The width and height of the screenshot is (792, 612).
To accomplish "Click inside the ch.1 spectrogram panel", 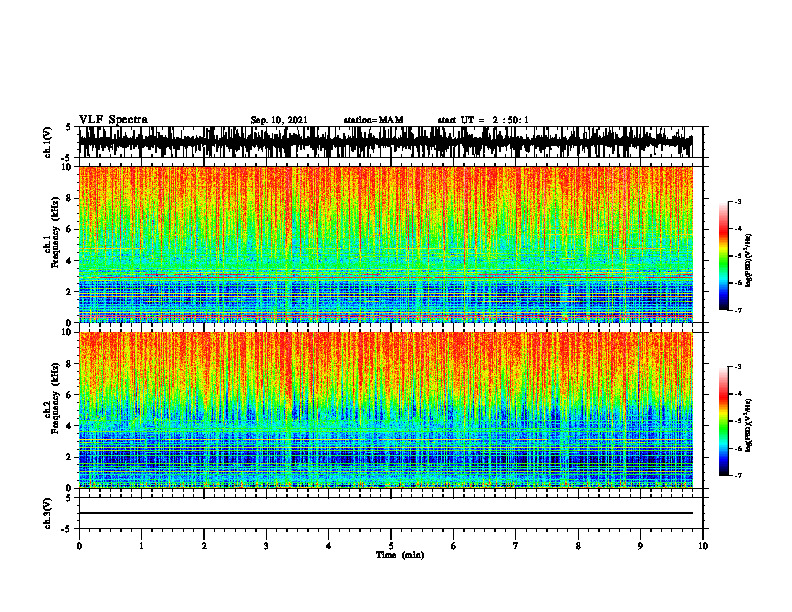I will 385,244.
